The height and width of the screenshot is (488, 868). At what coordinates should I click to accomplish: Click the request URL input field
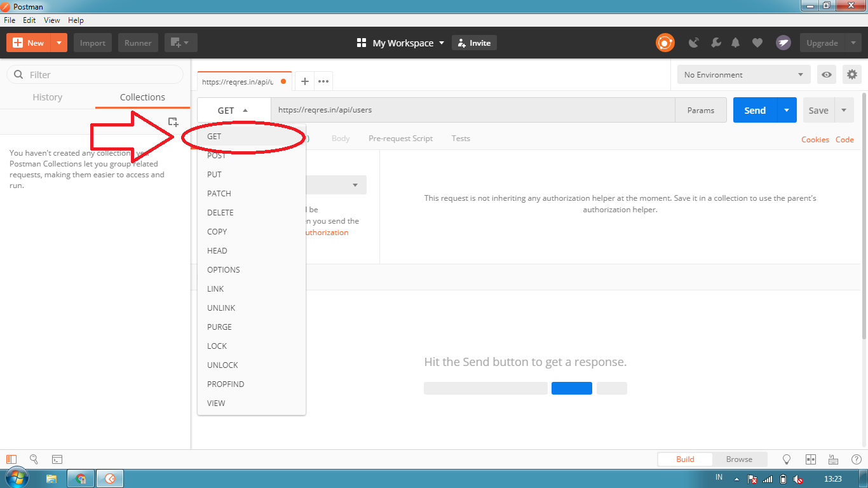point(445,110)
